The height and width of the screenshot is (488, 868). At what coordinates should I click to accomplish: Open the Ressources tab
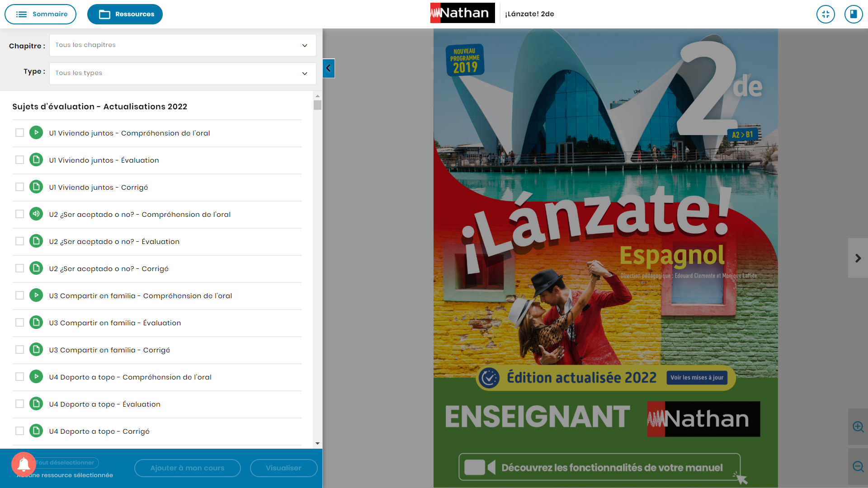click(x=125, y=14)
